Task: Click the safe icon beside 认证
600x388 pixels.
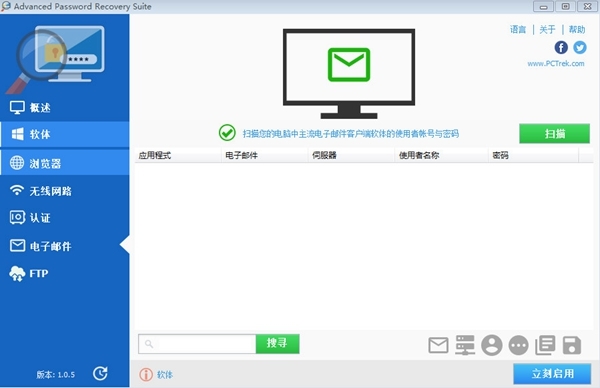Action: point(17,217)
